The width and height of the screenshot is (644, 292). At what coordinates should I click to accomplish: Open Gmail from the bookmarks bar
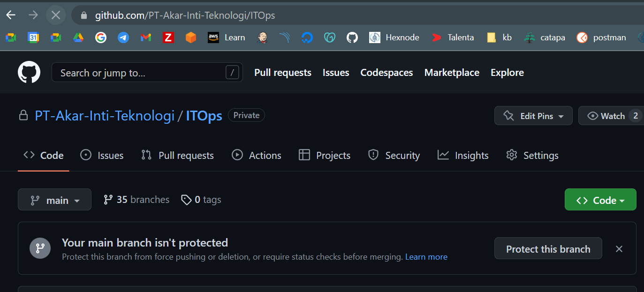point(146,37)
